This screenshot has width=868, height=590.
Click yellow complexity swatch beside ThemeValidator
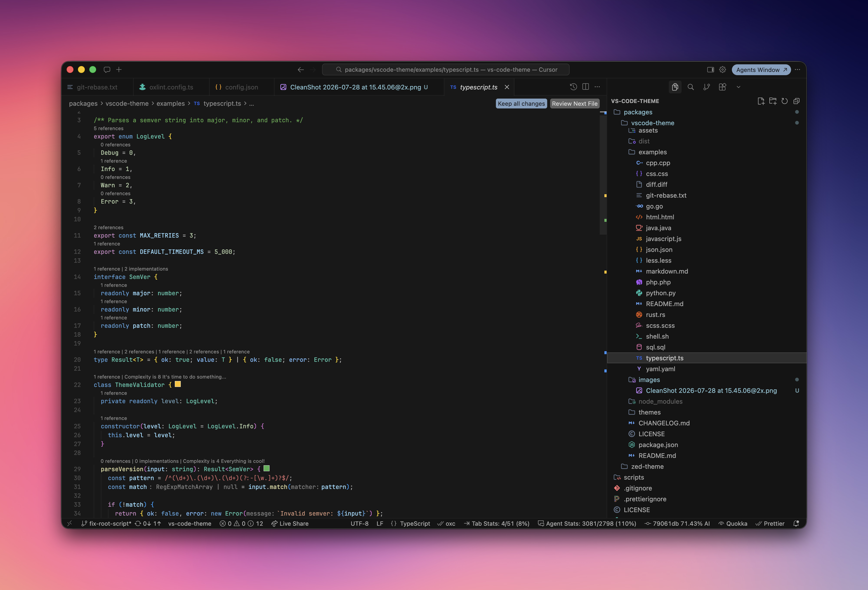tap(178, 384)
